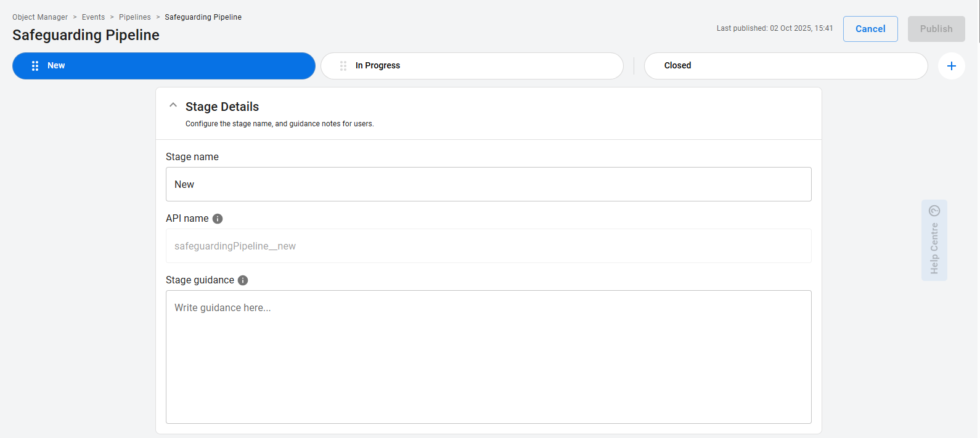The width and height of the screenshot is (980, 438).
Task: Click the API name field
Action: point(488,246)
